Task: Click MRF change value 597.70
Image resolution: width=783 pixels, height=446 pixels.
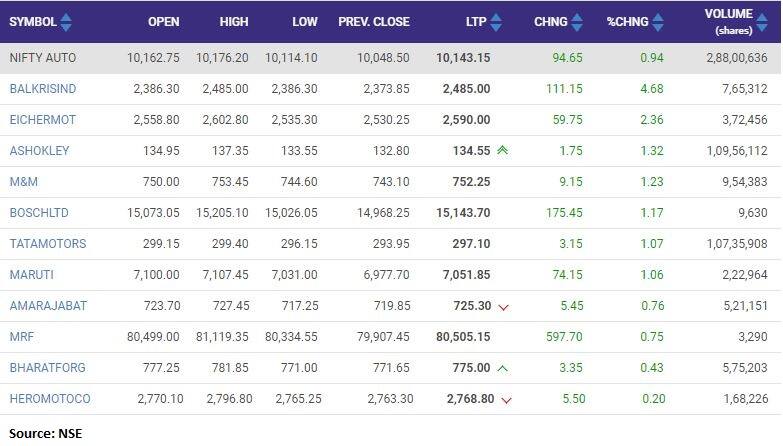Action: pos(564,337)
